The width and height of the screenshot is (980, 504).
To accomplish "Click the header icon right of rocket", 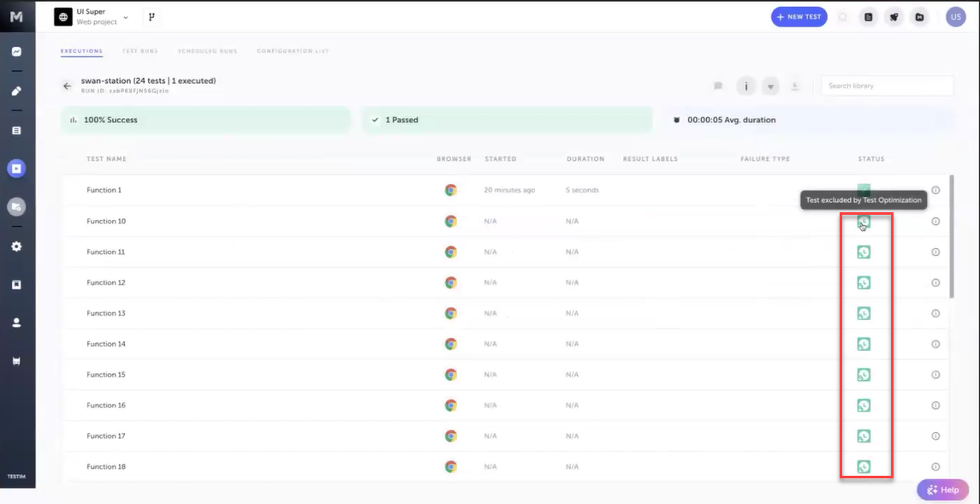I will point(919,17).
